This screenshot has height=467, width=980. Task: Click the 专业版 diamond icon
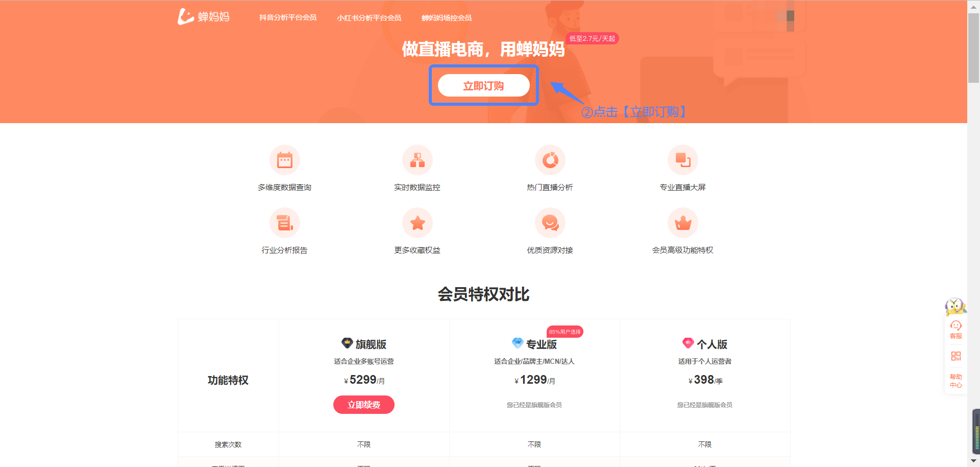click(x=518, y=343)
